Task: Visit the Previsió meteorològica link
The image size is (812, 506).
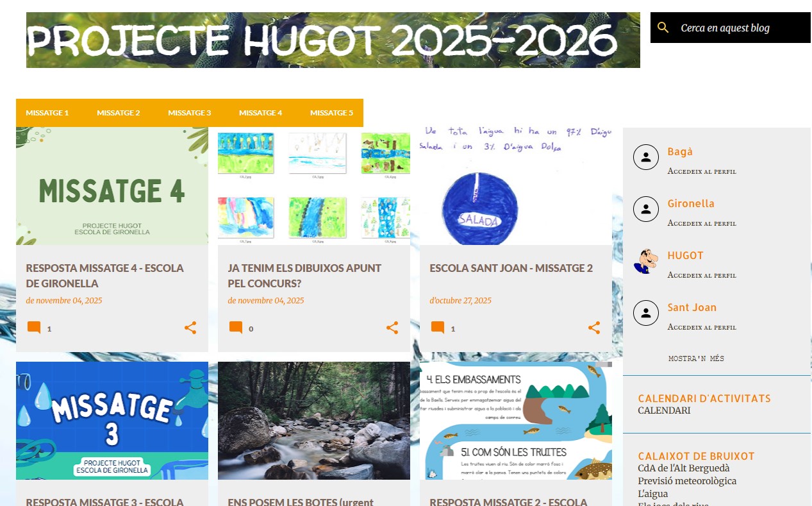Action: 687,481
